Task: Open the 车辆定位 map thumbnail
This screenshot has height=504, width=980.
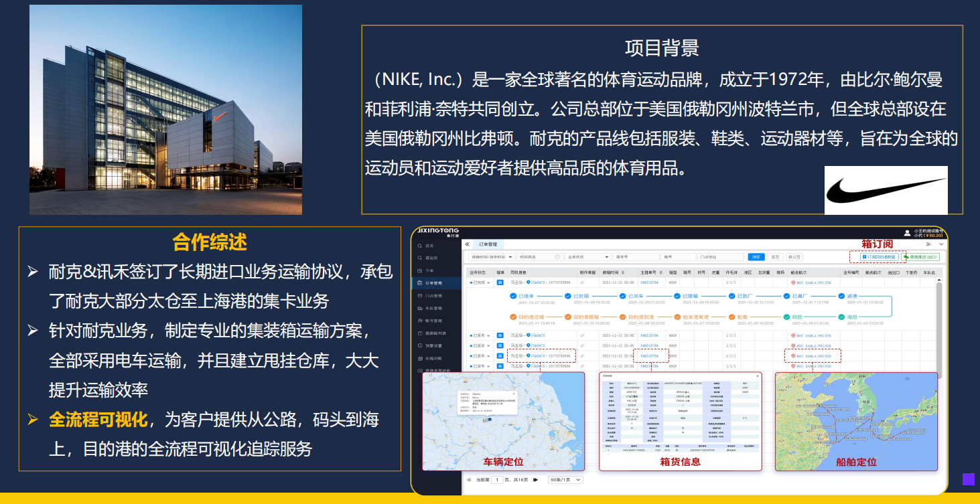Action: pos(503,421)
